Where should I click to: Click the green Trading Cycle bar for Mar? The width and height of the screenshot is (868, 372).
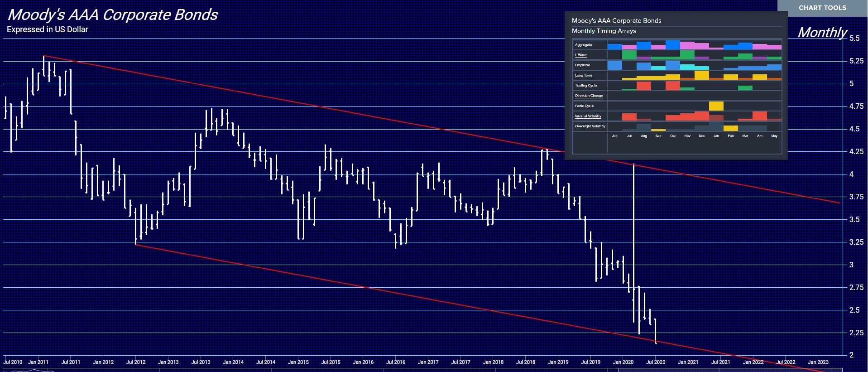pos(745,88)
